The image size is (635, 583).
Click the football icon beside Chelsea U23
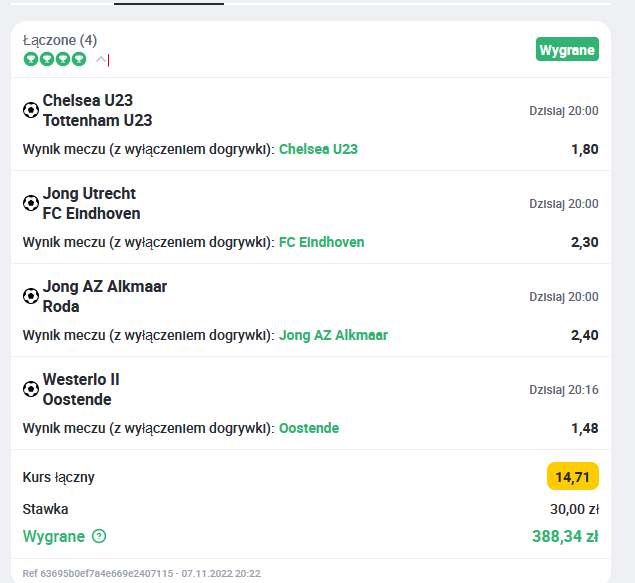[31, 110]
